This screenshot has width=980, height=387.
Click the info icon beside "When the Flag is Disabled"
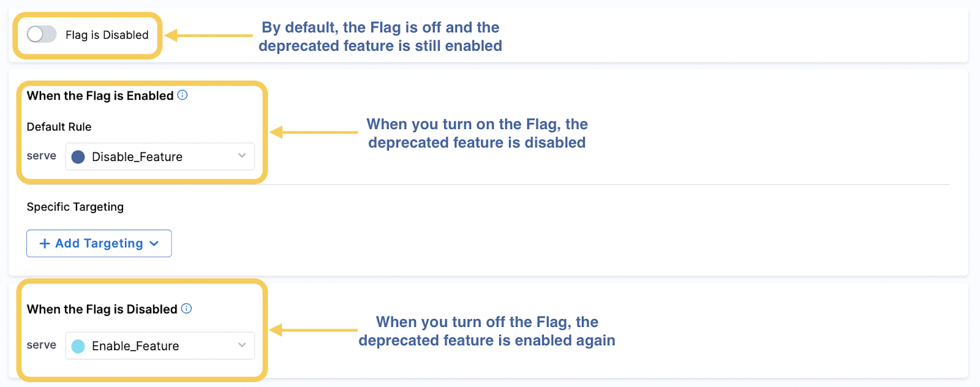click(187, 309)
